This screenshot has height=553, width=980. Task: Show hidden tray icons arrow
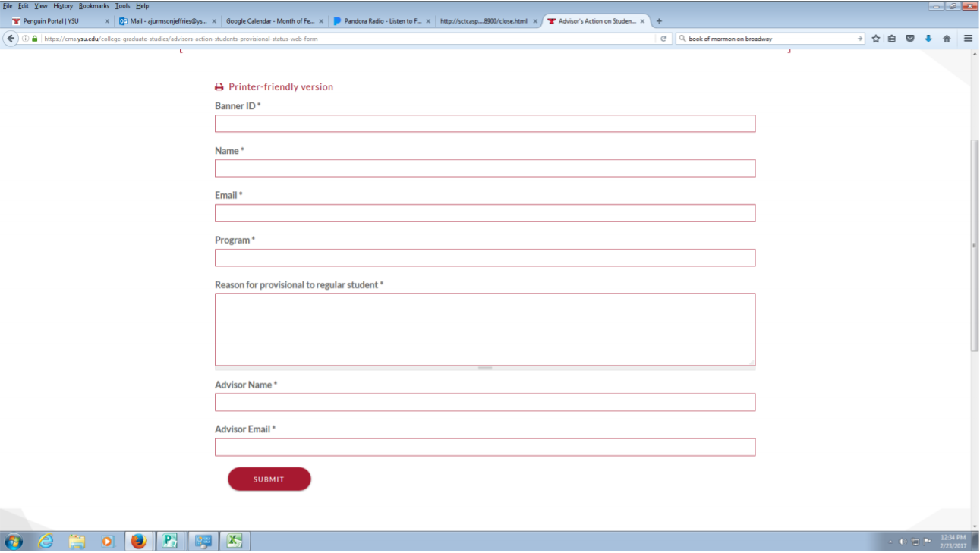(x=890, y=542)
